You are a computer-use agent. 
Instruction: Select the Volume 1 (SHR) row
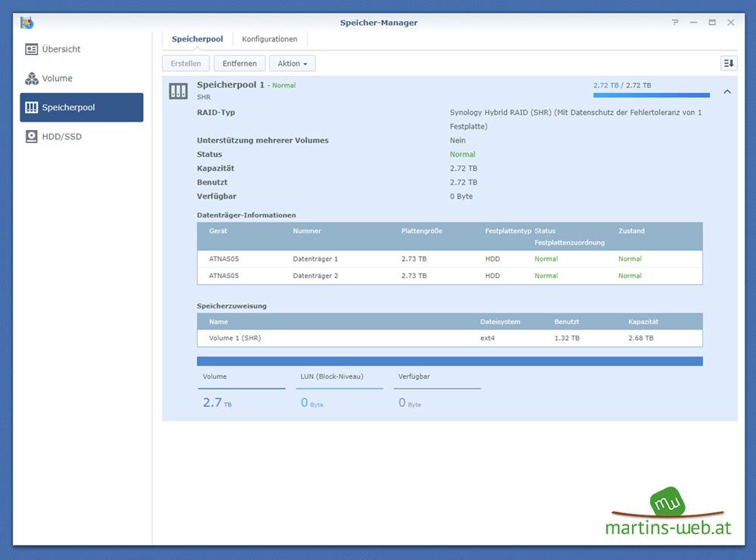pyautogui.click(x=450, y=338)
